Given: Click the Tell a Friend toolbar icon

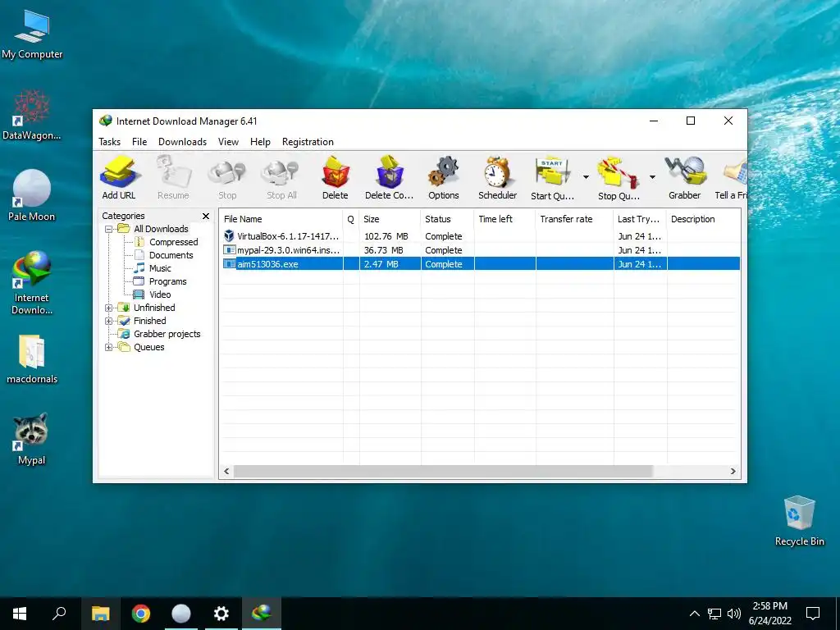Looking at the screenshot, I should pyautogui.click(x=731, y=178).
